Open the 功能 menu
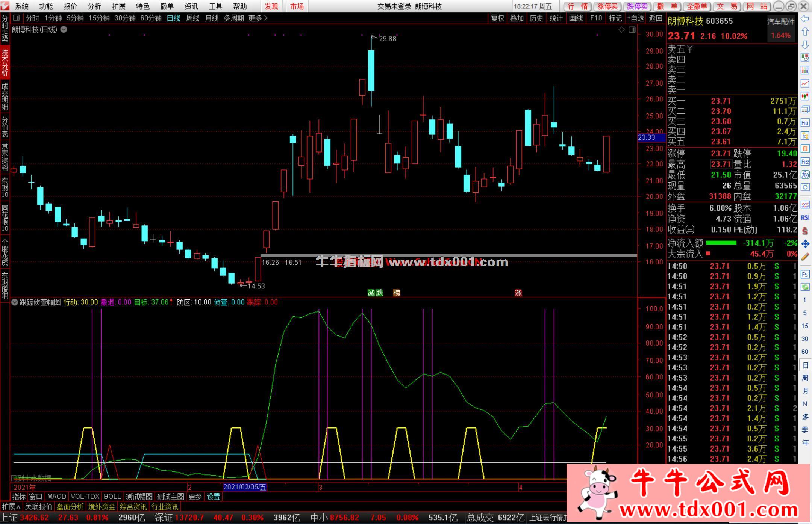The image size is (812, 524). pos(46,6)
